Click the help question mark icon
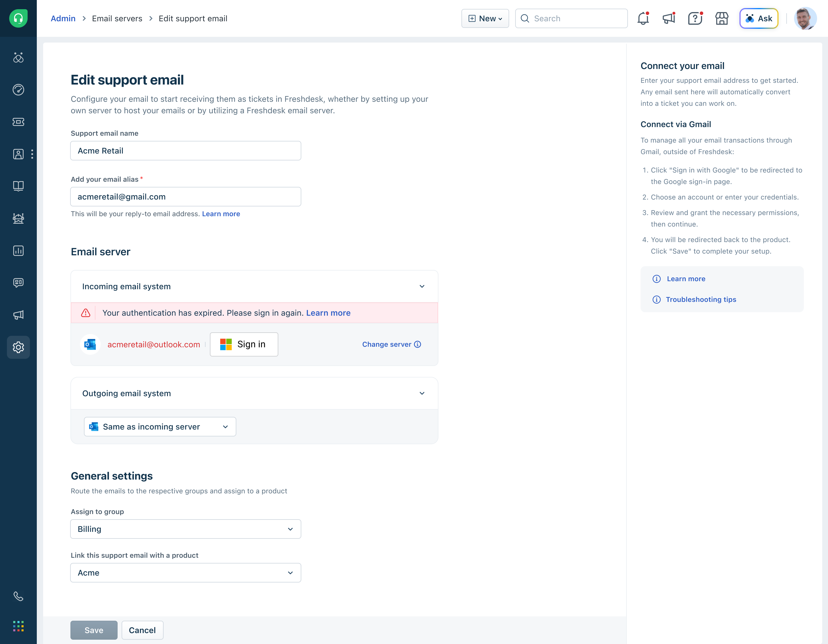 click(x=695, y=18)
